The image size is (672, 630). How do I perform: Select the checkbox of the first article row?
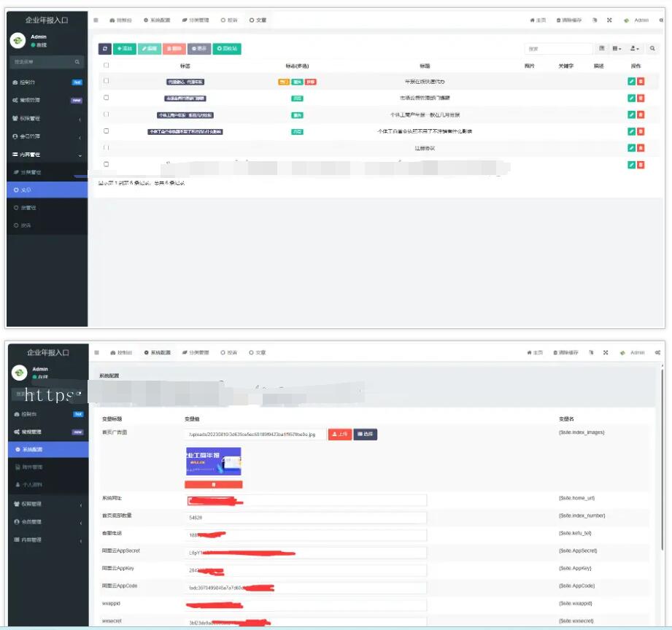107,81
